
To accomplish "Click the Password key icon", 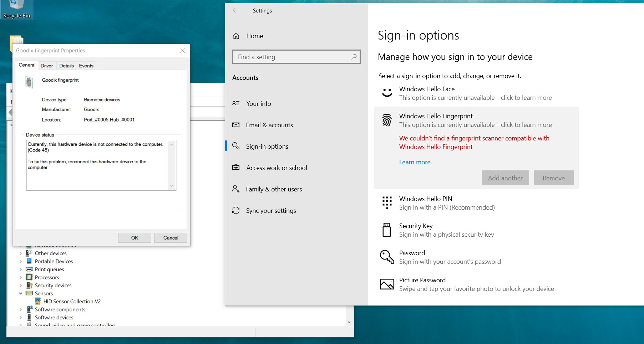I will [x=387, y=257].
